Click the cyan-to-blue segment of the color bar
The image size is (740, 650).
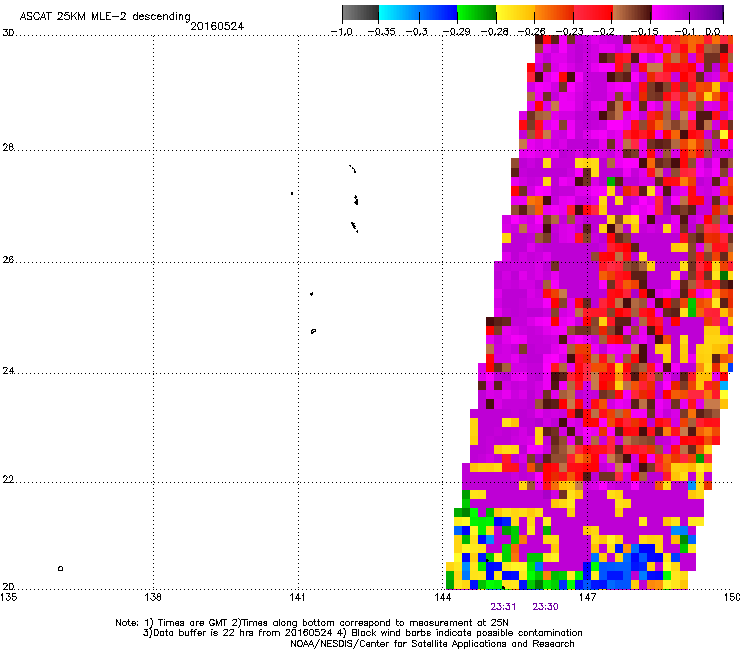[x=418, y=13]
